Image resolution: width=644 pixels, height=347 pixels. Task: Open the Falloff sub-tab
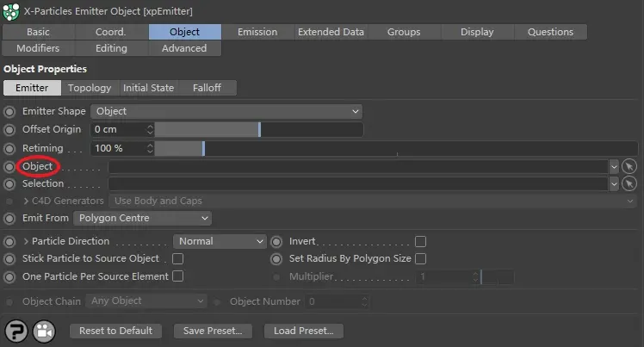(207, 88)
